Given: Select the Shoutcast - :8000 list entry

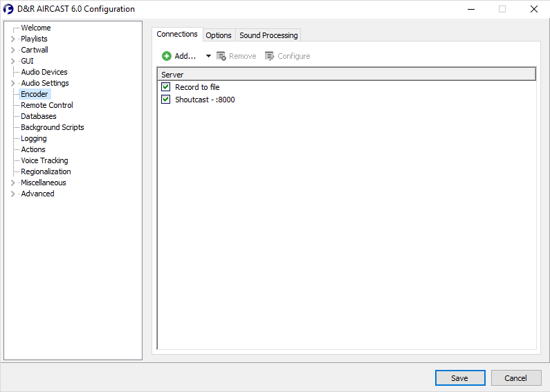Looking at the screenshot, I should [x=205, y=100].
